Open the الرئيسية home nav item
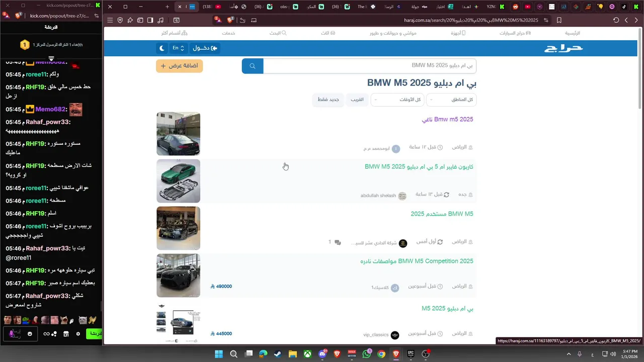Image resolution: width=644 pixels, height=362 pixels. pyautogui.click(x=573, y=33)
